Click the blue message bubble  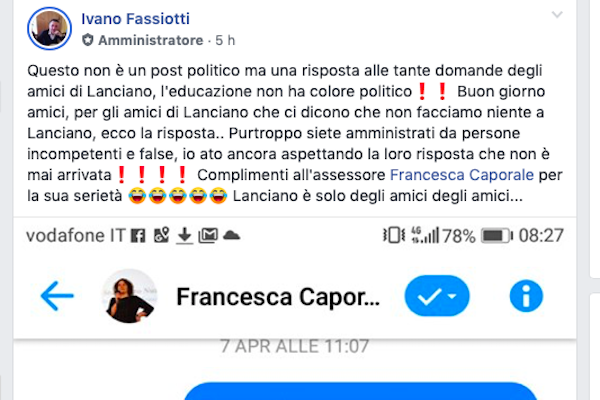(x=361, y=391)
